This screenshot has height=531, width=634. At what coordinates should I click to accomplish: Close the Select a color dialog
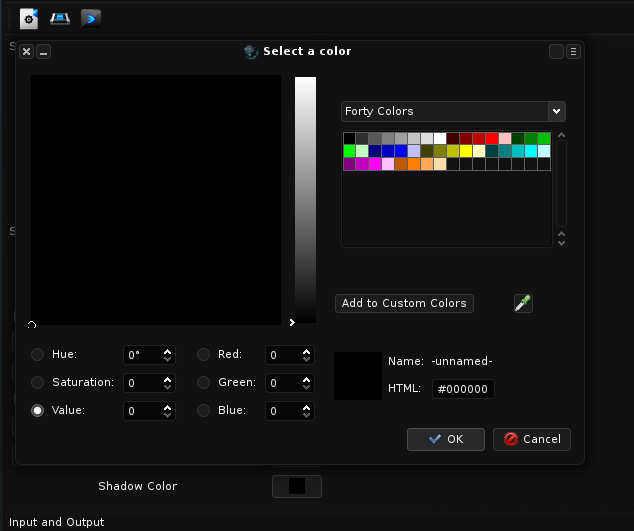tap(26, 52)
